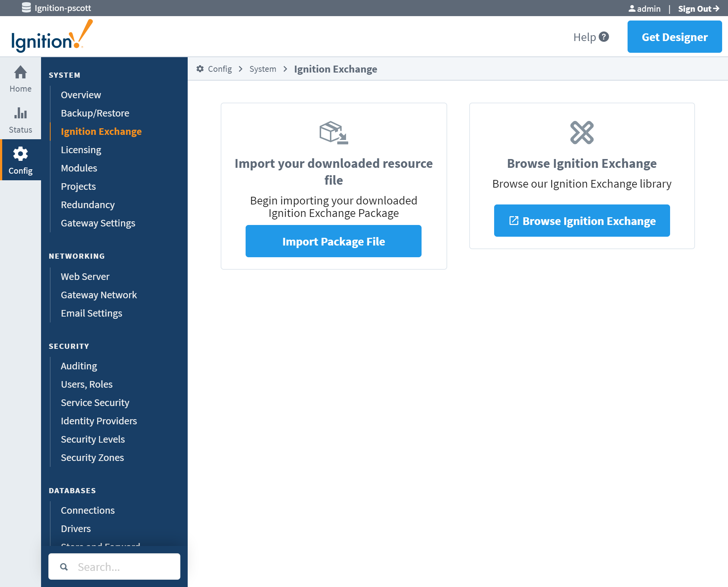The image size is (728, 587).
Task: Select Ignition Exchange in sidebar menu
Action: (101, 131)
